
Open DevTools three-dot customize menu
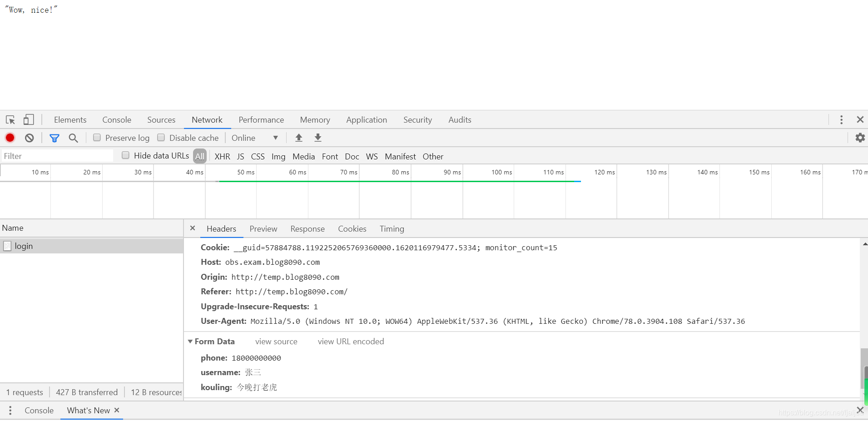pyautogui.click(x=841, y=119)
